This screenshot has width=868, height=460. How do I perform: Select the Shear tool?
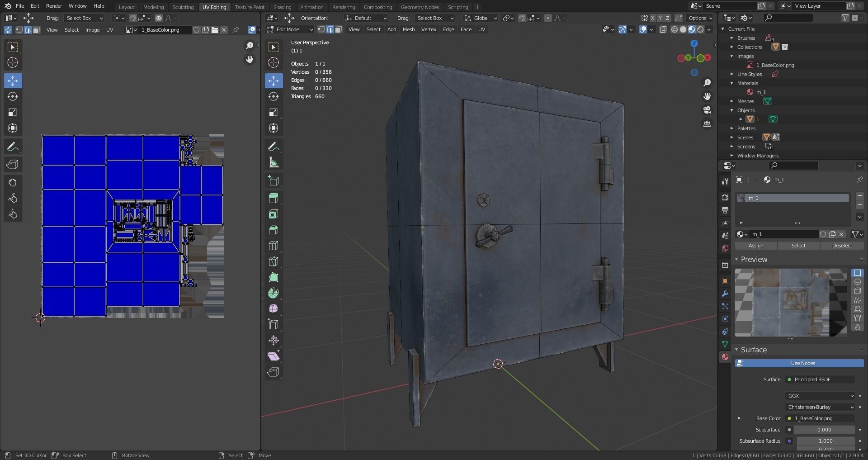click(x=274, y=356)
